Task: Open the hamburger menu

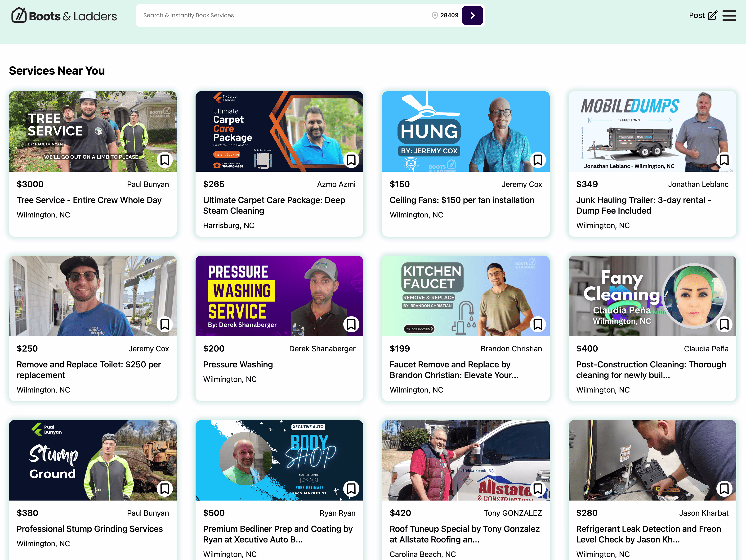Action: pos(729,16)
